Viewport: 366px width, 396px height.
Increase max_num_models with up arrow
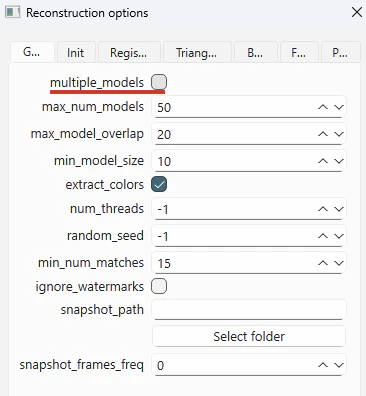(x=323, y=107)
